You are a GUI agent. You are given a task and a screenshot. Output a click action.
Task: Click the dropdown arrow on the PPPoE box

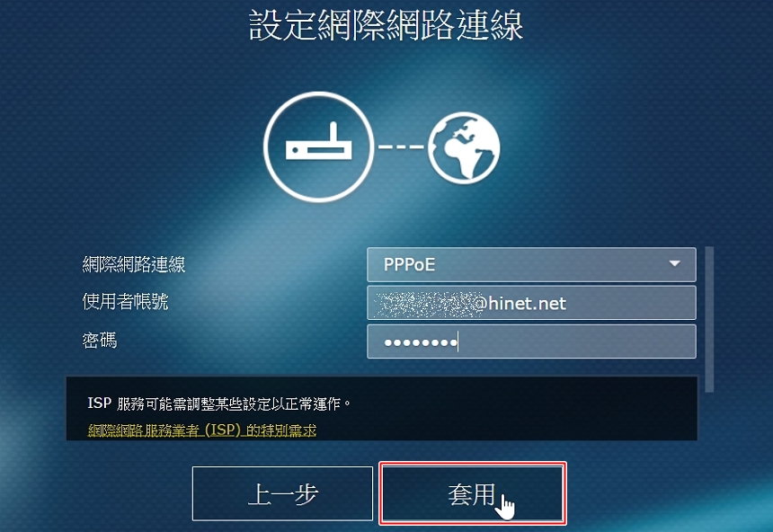click(x=674, y=264)
